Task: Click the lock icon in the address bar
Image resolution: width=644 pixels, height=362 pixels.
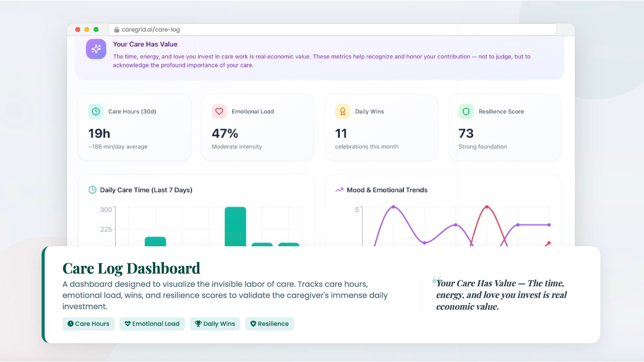Action: (x=117, y=30)
